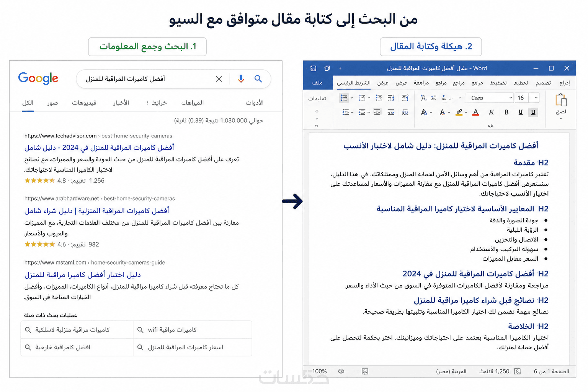Image resolution: width=588 pixels, height=392 pixels.
Task: Switch to the صور (Images) tab
Action: [x=52, y=103]
